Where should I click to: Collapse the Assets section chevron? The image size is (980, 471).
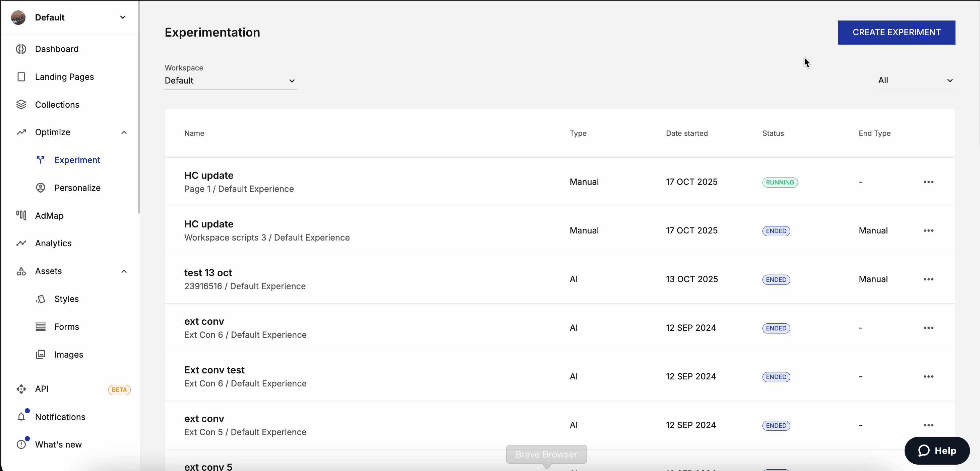click(x=124, y=271)
